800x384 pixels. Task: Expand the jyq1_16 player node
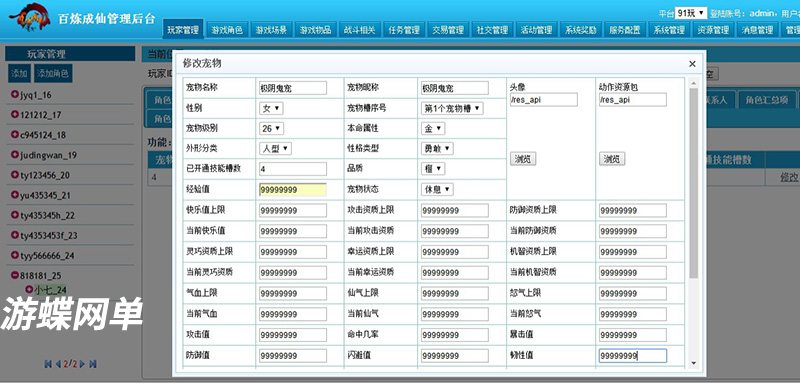pyautogui.click(x=14, y=95)
